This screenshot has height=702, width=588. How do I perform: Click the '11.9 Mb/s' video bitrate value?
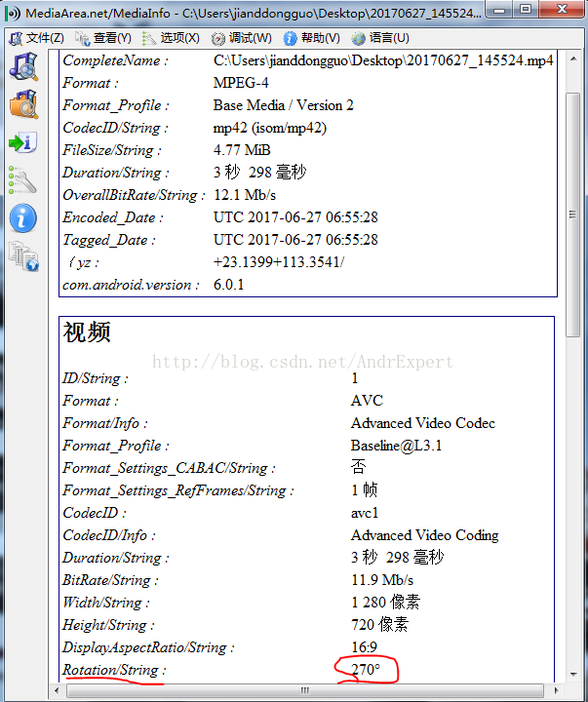382,580
